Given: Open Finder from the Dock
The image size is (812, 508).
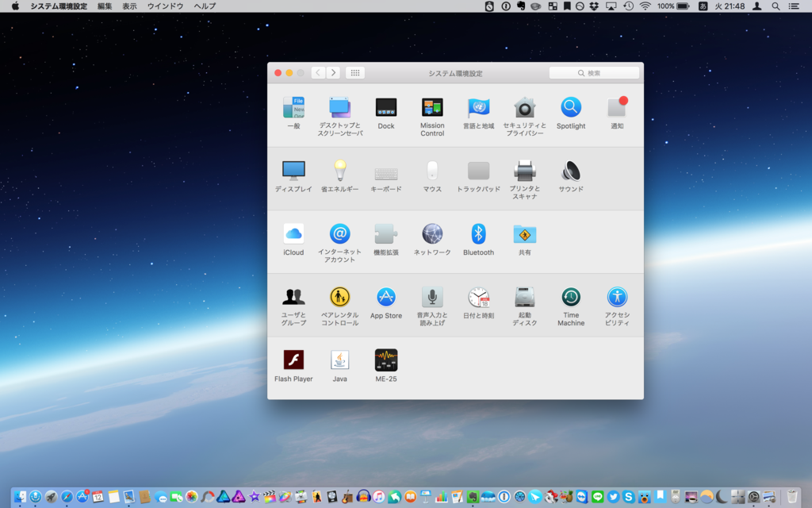Looking at the screenshot, I should [x=20, y=497].
